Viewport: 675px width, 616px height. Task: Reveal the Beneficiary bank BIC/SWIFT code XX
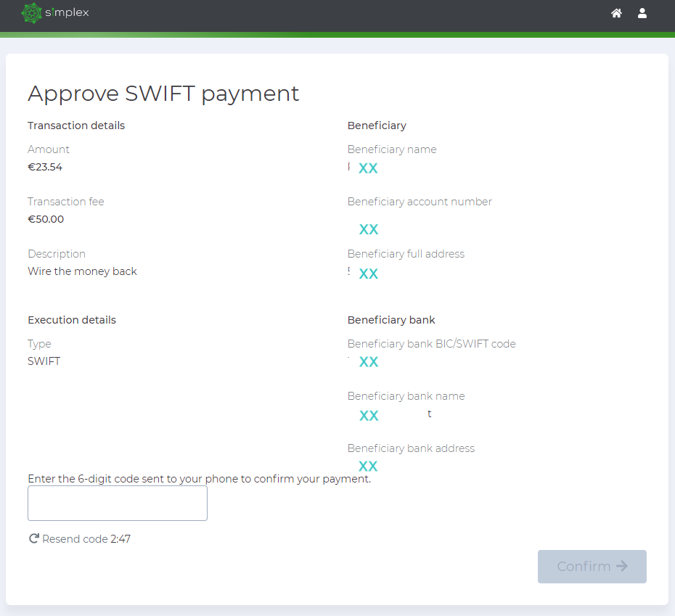[x=369, y=361]
